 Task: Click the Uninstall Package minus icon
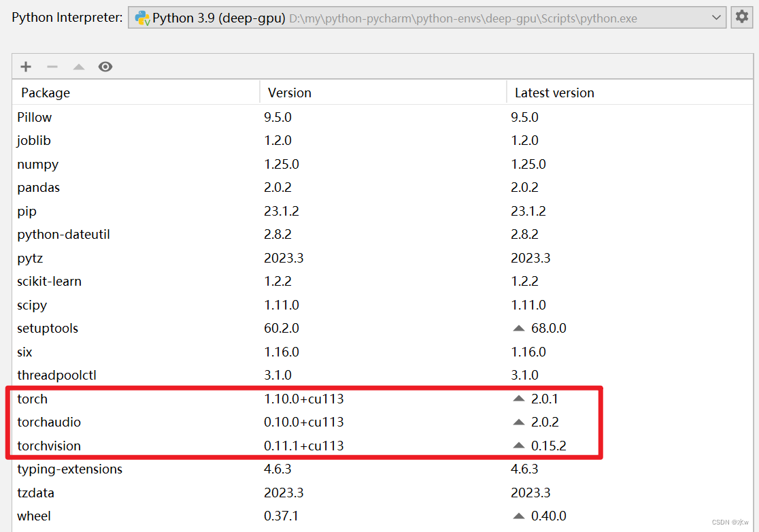52,67
